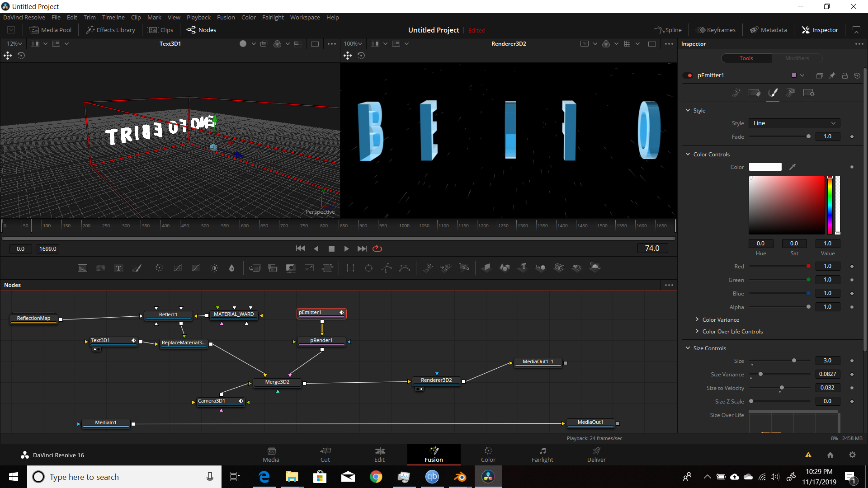Add a Shape 3D node from the toolbar
This screenshot has height=488, width=868.
click(505, 268)
